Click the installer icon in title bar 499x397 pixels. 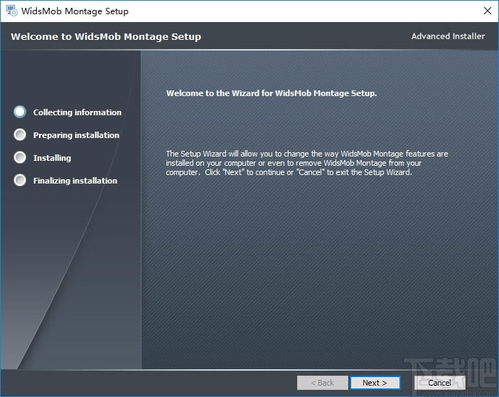pyautogui.click(x=12, y=11)
